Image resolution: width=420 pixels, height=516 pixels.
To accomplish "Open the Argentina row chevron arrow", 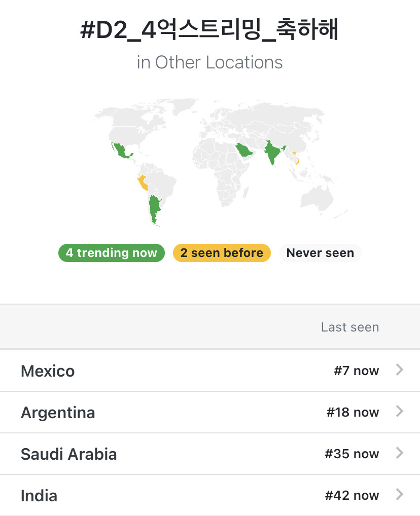I will 400,412.
